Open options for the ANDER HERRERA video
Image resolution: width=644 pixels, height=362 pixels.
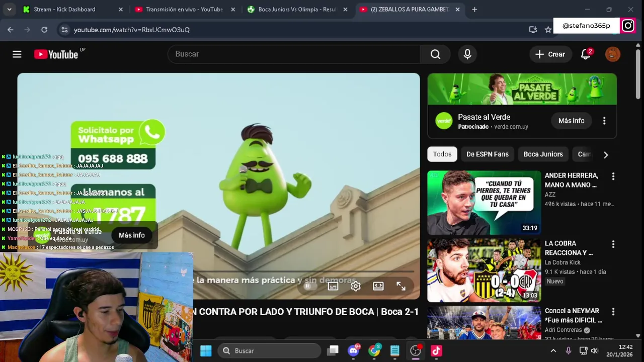pos(613,176)
